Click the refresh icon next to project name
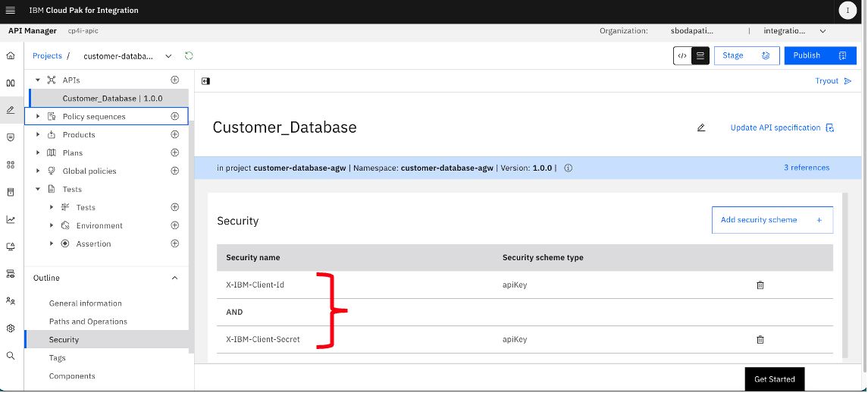 (x=189, y=56)
